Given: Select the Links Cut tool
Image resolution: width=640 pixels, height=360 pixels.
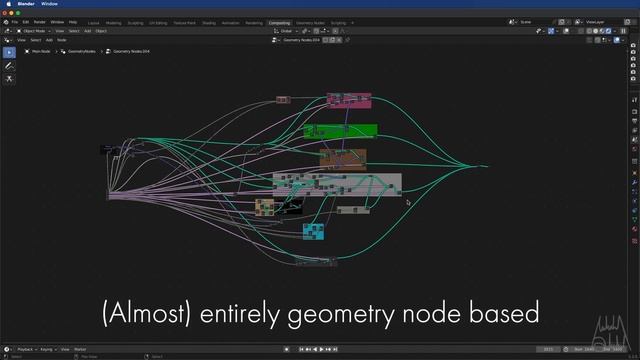Looking at the screenshot, I should click(x=9, y=79).
